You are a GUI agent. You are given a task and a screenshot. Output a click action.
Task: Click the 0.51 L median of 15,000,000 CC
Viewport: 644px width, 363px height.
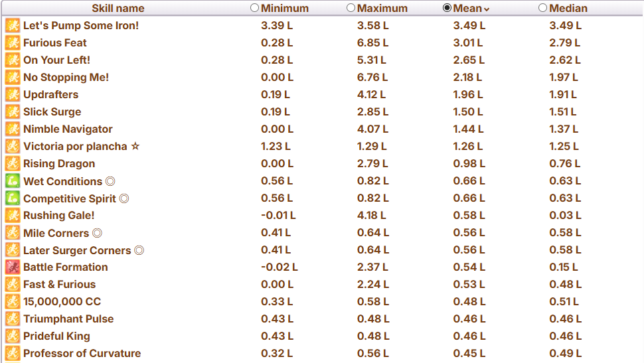564,301
